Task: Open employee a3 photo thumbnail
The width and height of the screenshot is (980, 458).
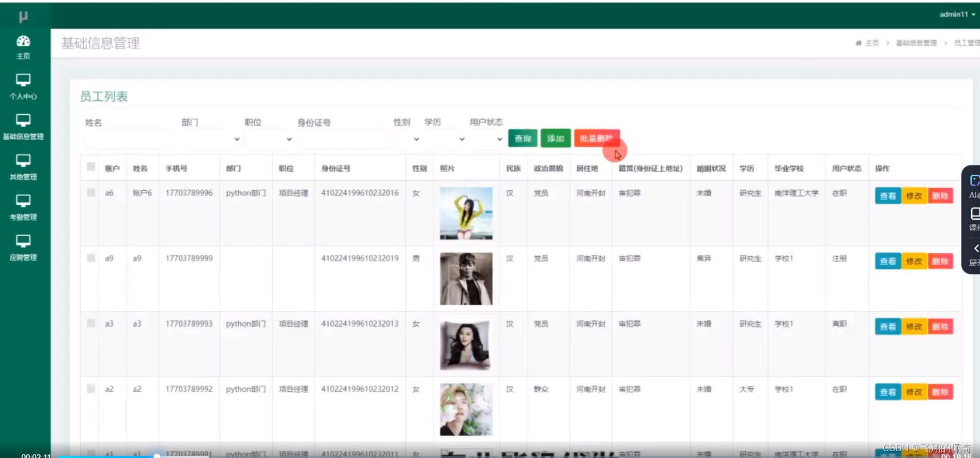Action: click(465, 345)
